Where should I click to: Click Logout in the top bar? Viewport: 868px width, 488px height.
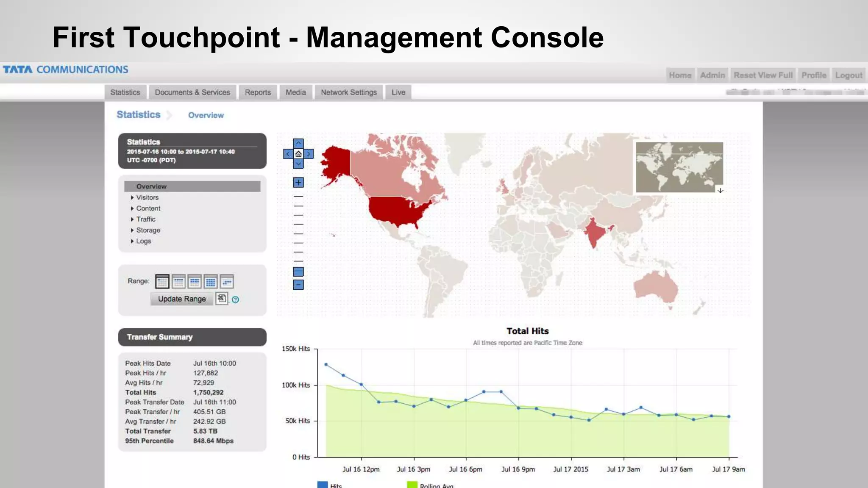pos(849,75)
